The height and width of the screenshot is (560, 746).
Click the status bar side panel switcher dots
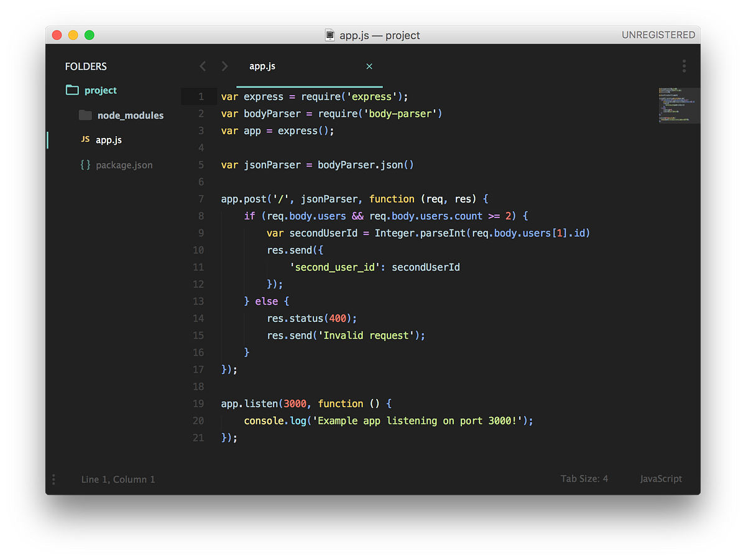click(53, 479)
